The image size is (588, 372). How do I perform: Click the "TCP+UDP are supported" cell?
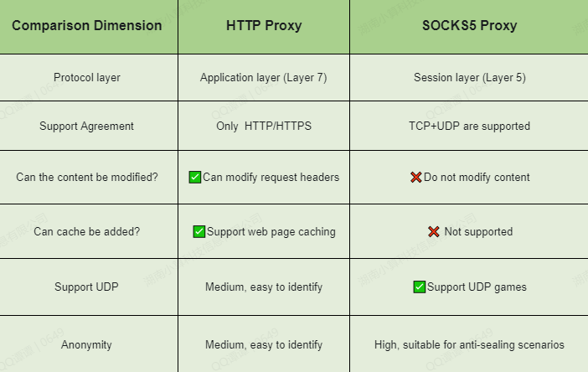(x=469, y=127)
